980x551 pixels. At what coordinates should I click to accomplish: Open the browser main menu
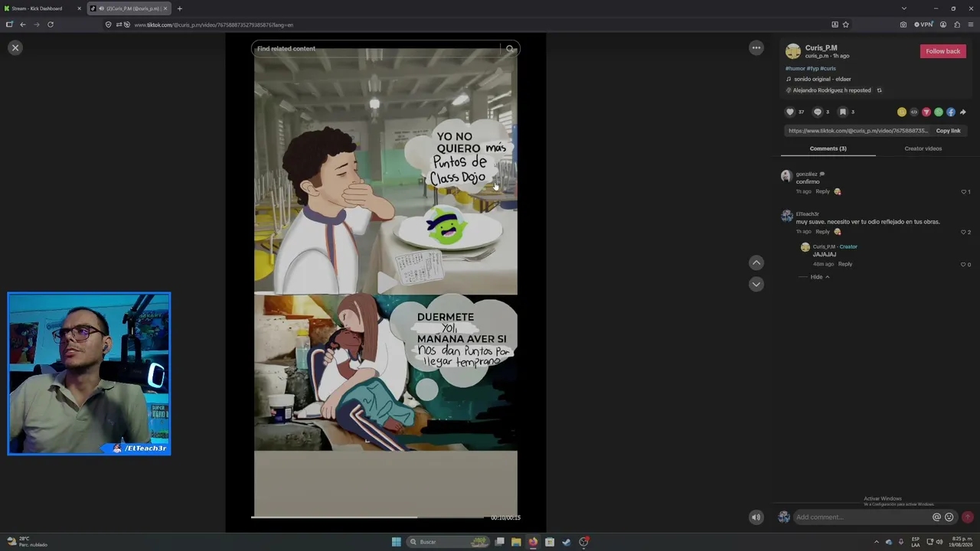pos(971,24)
